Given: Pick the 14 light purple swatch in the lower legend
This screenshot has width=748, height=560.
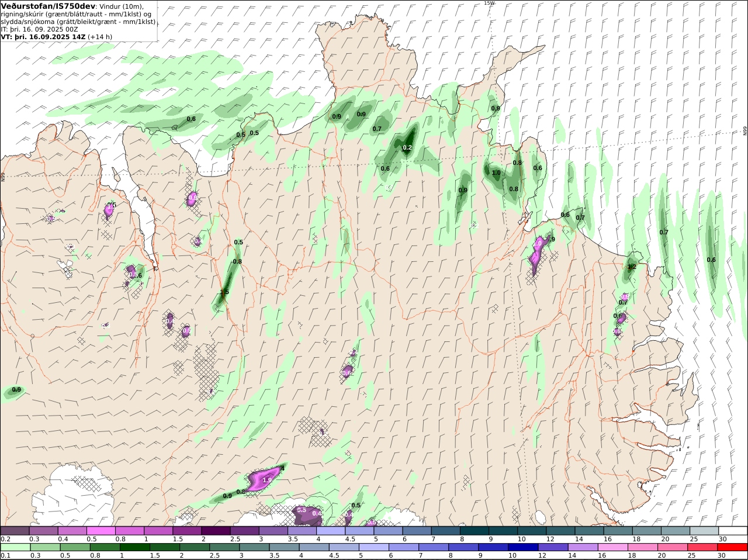Looking at the screenshot, I should click(583, 547).
